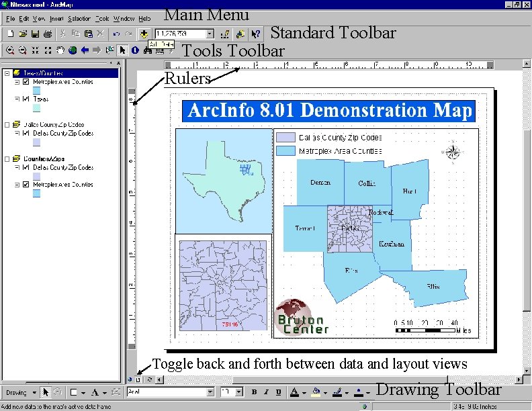The height and width of the screenshot is (411, 532).
Task: Switch to Data View with the globe button
Action: [130, 379]
